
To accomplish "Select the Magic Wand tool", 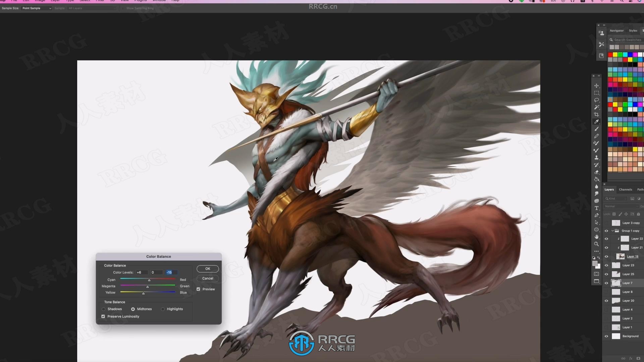I will pyautogui.click(x=596, y=107).
